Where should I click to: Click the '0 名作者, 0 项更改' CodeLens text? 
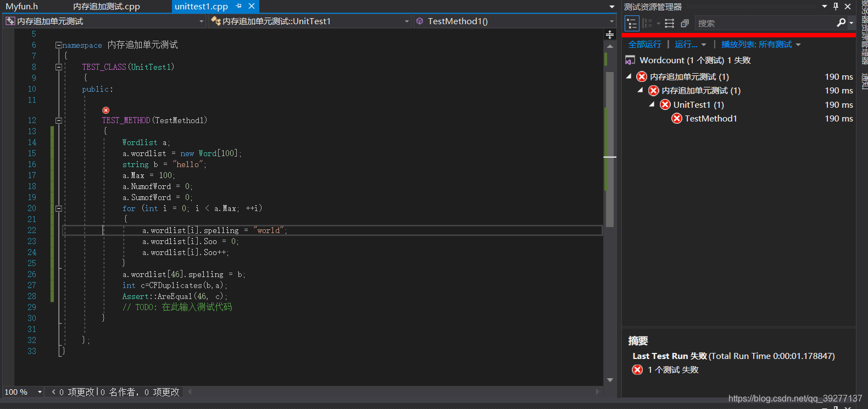pyautogui.click(x=140, y=392)
